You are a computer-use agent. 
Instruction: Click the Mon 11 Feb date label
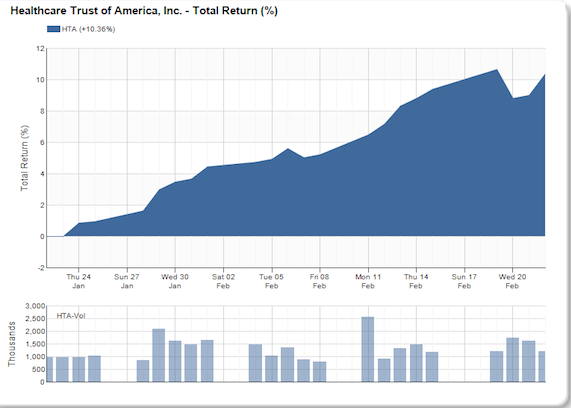tap(368, 281)
